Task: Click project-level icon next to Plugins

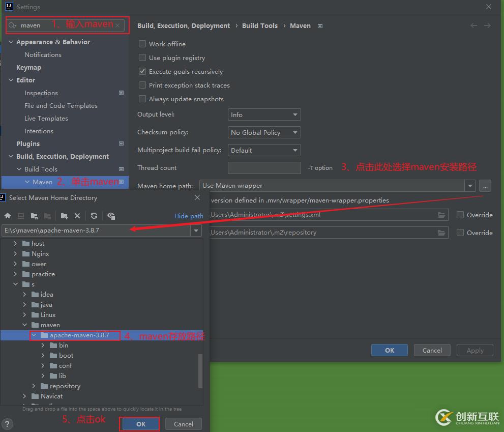Action: tap(121, 143)
